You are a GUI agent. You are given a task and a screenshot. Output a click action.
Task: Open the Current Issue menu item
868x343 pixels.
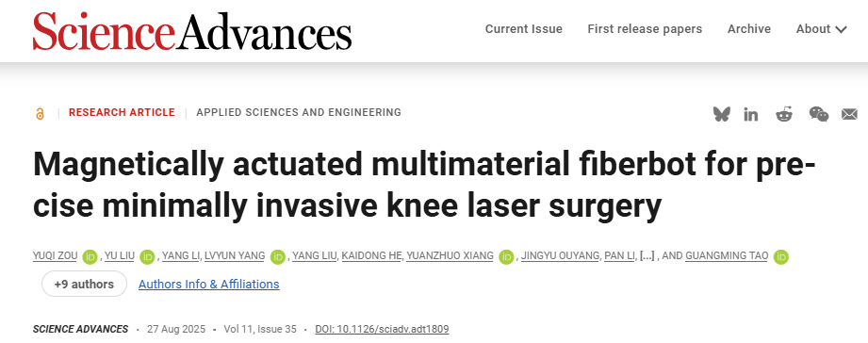pyautogui.click(x=524, y=29)
